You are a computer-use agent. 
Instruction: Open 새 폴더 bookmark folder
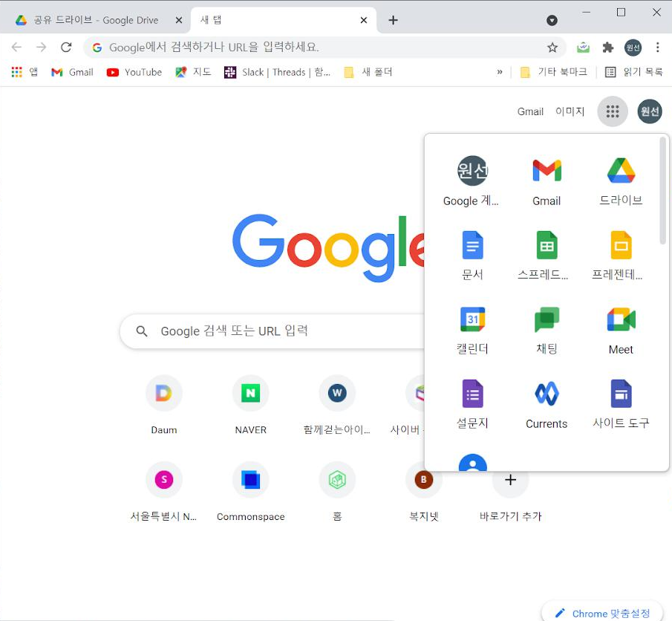click(368, 72)
